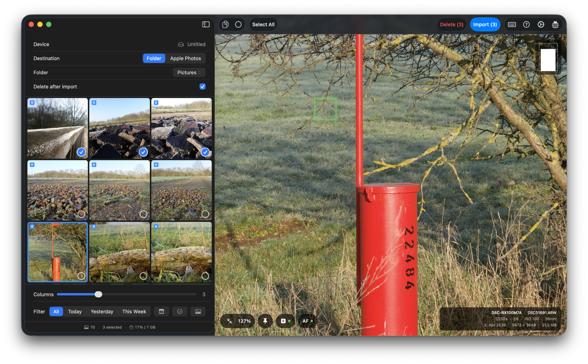Toggle the sidebar visibility icon
Image resolution: width=588 pixels, height=364 pixels.
pos(206,24)
